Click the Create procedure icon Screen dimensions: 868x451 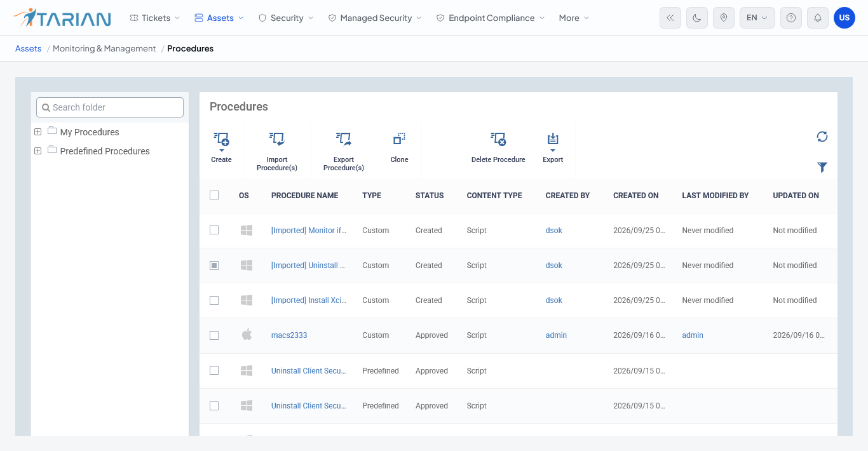(x=221, y=138)
